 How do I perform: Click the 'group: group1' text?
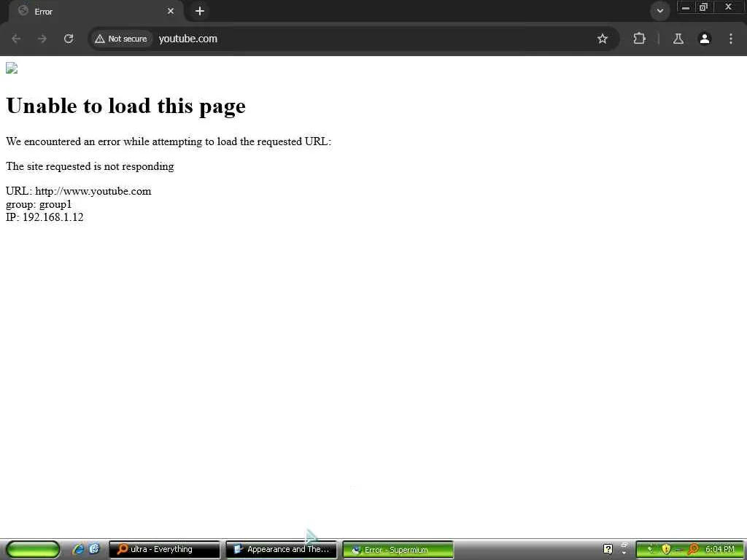[39, 204]
